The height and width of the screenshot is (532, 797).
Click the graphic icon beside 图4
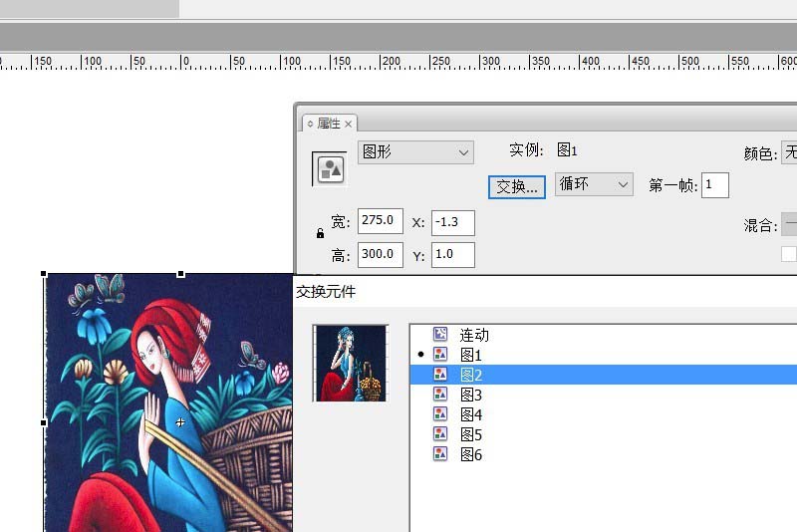440,414
